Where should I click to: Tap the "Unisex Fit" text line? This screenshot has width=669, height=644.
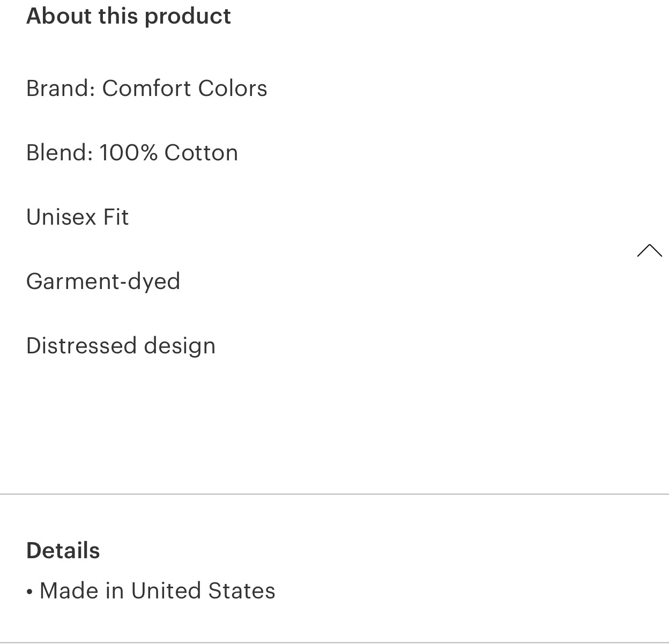pyautogui.click(x=77, y=217)
